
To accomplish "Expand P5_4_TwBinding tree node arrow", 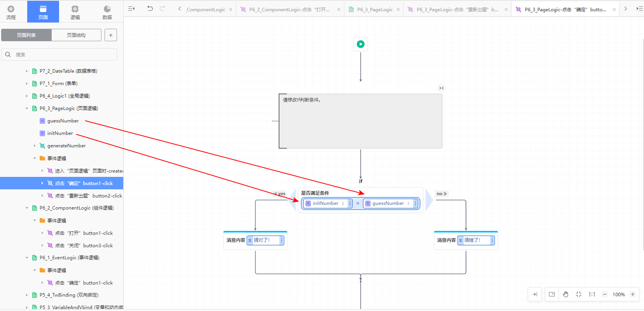I will tap(27, 295).
